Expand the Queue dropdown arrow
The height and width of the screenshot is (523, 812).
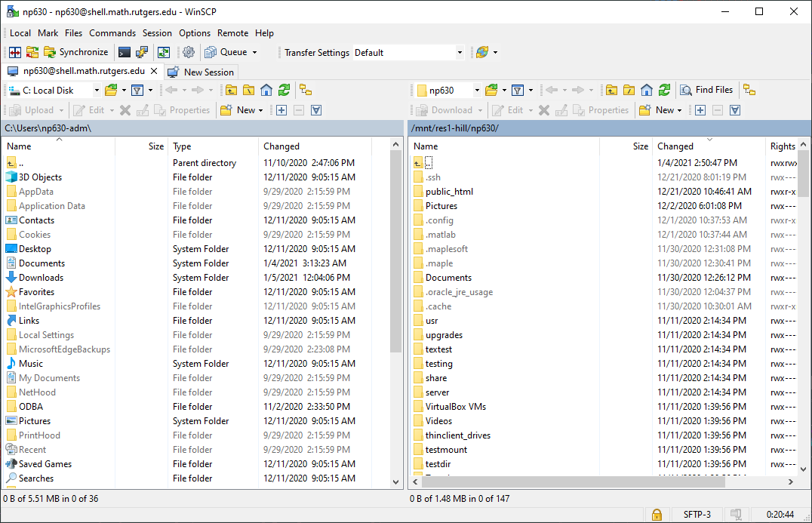[254, 52]
